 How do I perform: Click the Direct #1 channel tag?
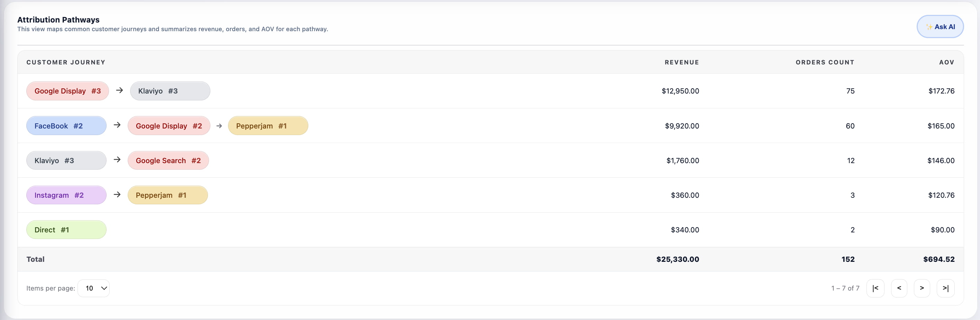coord(66,230)
